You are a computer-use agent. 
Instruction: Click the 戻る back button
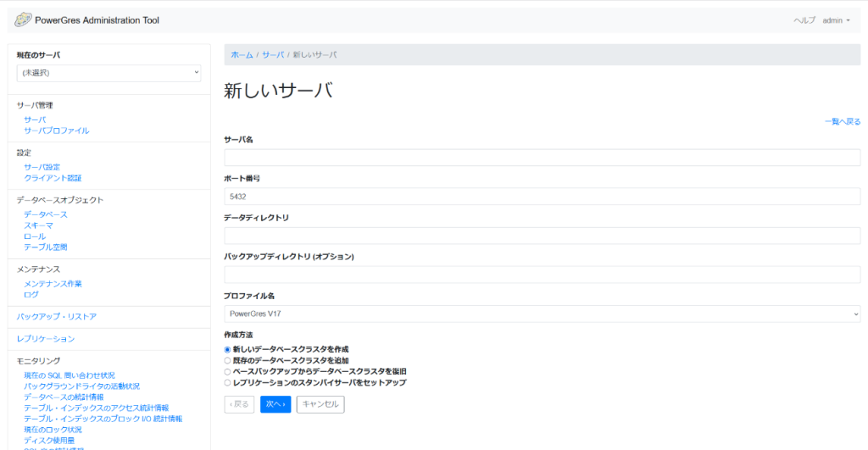pyautogui.click(x=239, y=404)
